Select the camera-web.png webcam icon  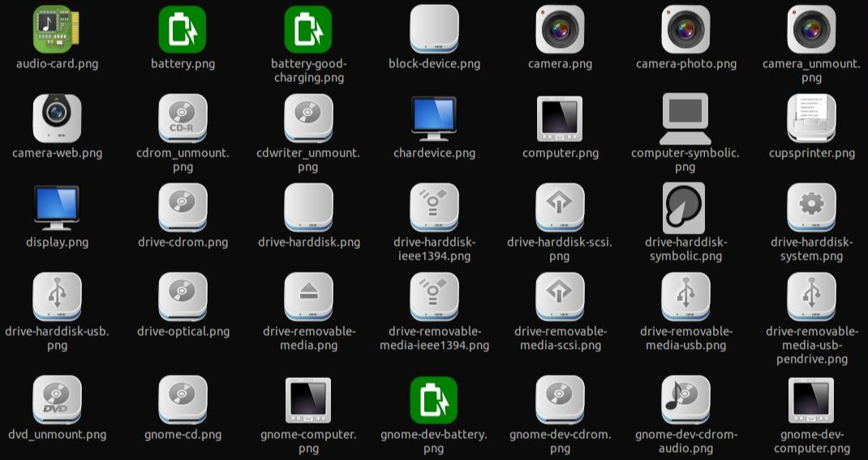[x=57, y=118]
